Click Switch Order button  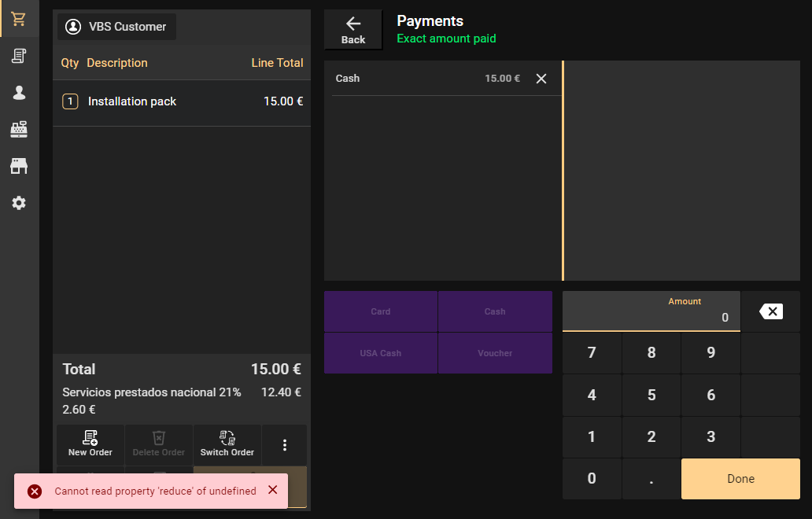pyautogui.click(x=227, y=444)
